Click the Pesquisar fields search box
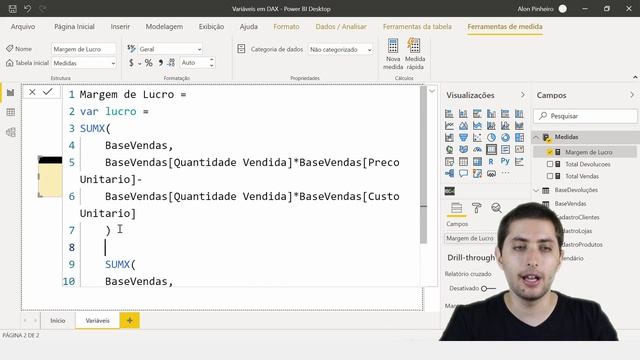Viewport: 640px width, 360px height. click(x=585, y=116)
